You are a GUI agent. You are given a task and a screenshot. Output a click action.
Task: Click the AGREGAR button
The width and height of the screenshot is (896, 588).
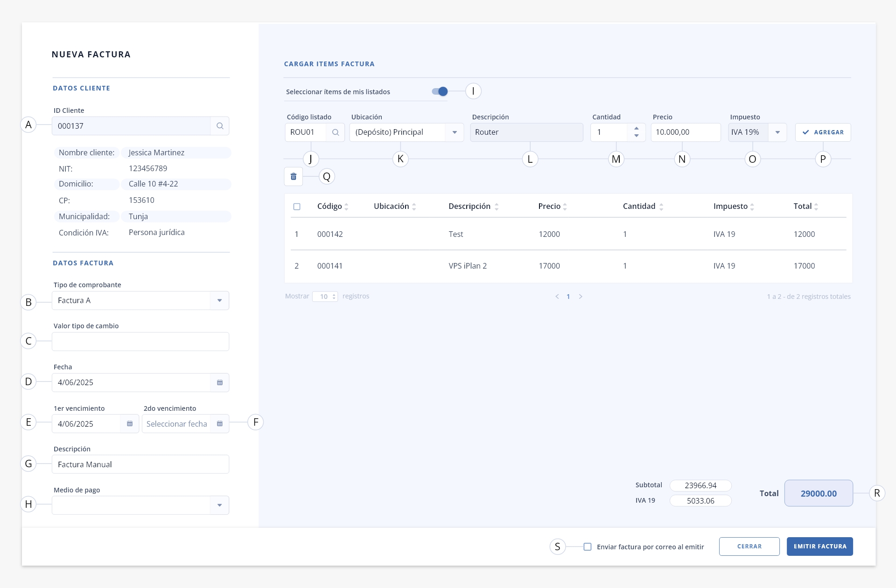823,132
